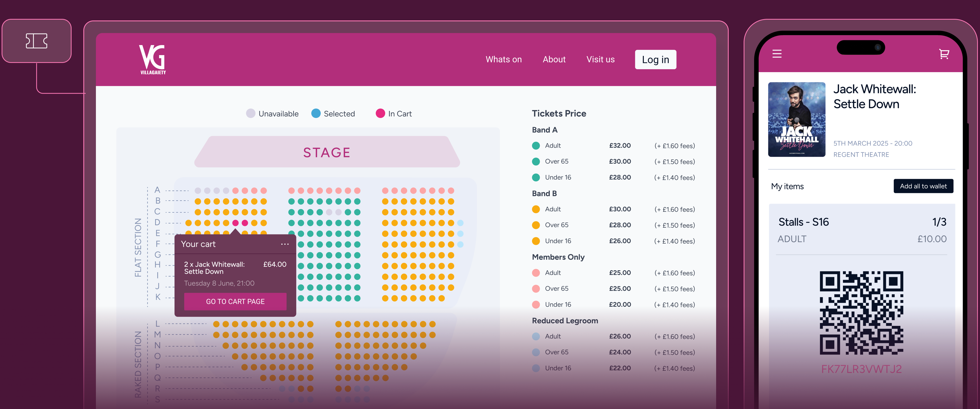Click GO TO CART PAGE button
The height and width of the screenshot is (409, 980).
tap(235, 301)
